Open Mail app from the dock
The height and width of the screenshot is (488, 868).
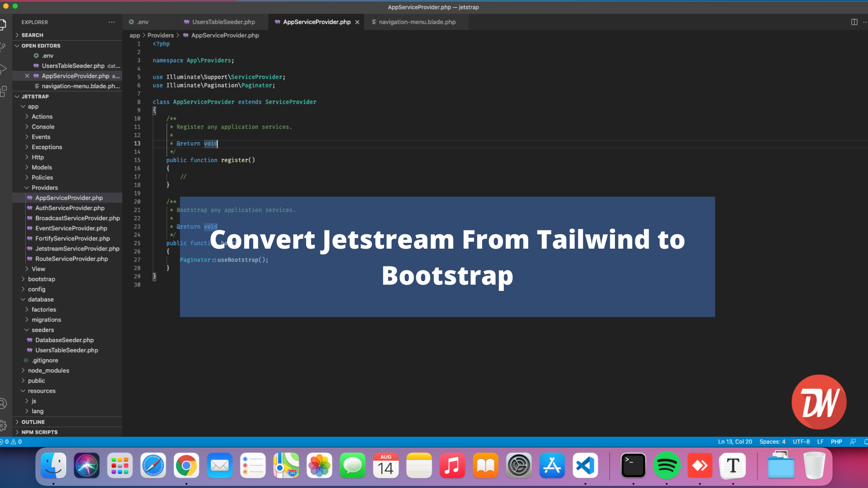point(220,465)
